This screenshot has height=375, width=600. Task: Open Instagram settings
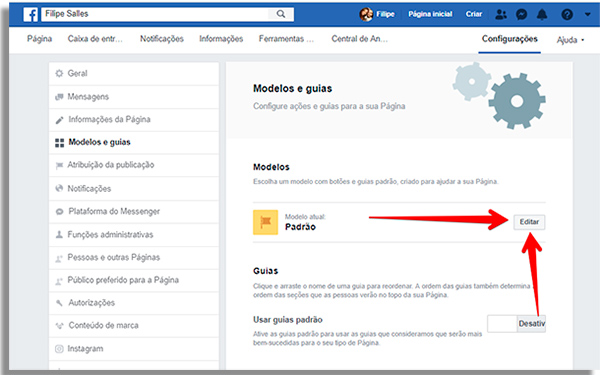(x=134, y=349)
